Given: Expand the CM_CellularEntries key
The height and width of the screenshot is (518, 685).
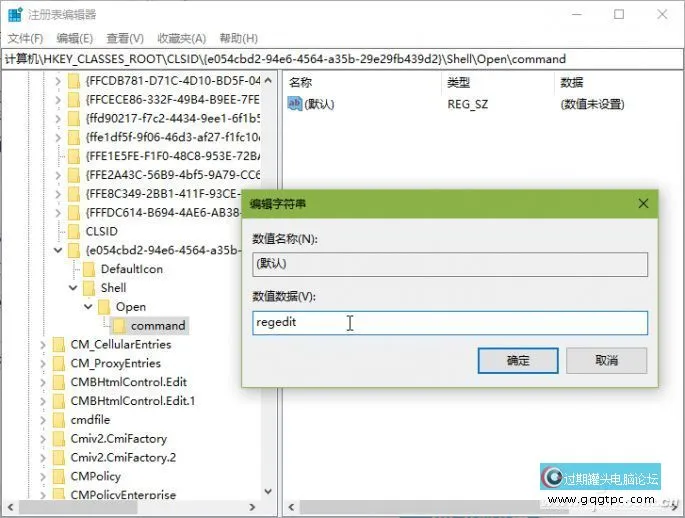Looking at the screenshot, I should pos(43,345).
